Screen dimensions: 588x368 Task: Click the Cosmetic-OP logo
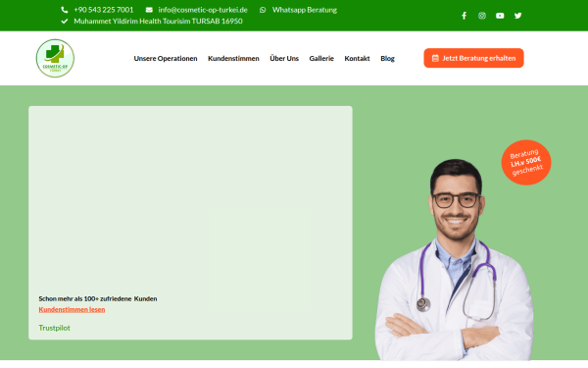(55, 58)
